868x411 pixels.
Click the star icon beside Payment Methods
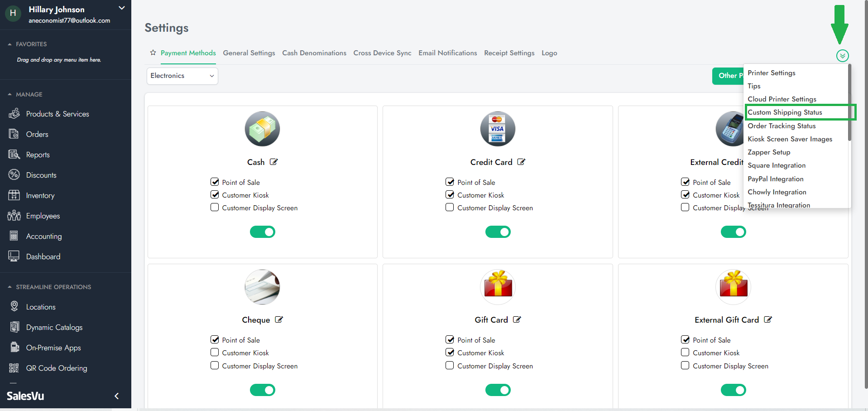[153, 53]
